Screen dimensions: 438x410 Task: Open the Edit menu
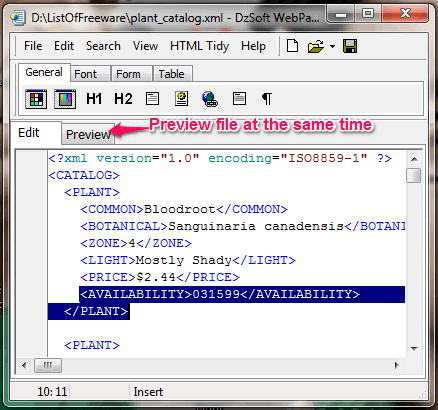click(x=64, y=46)
